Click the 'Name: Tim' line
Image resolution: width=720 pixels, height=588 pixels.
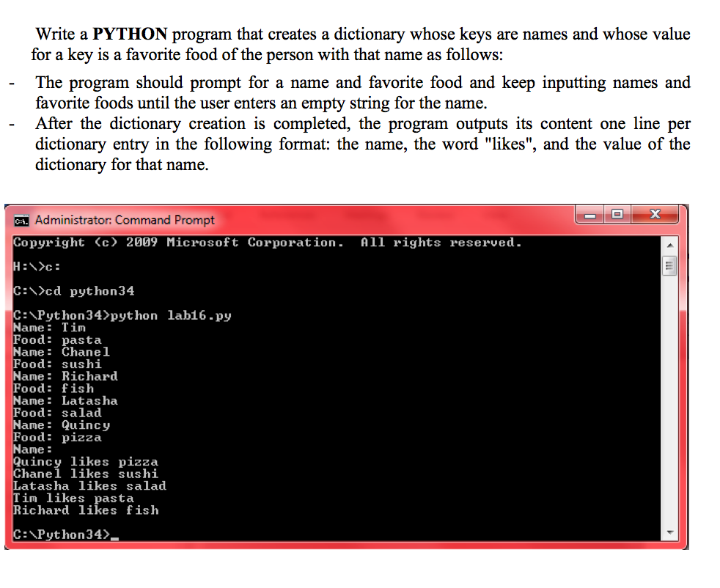click(x=50, y=327)
